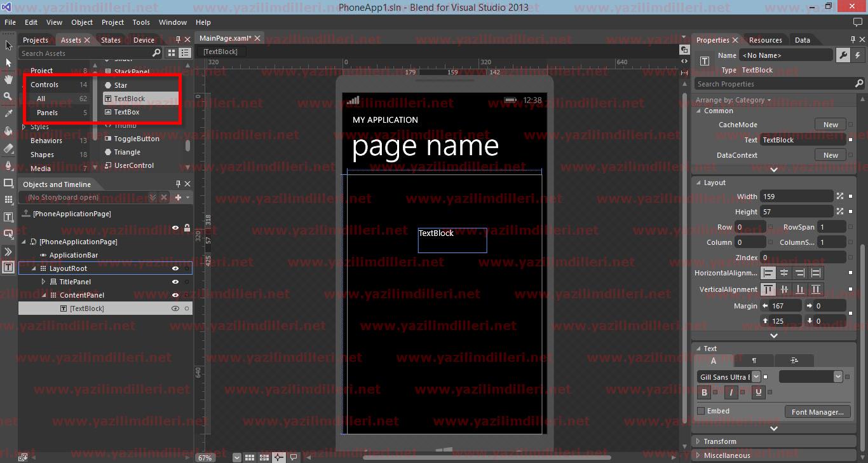
Task: Select the TextBlock tool in toolbar
Action: click(x=8, y=217)
